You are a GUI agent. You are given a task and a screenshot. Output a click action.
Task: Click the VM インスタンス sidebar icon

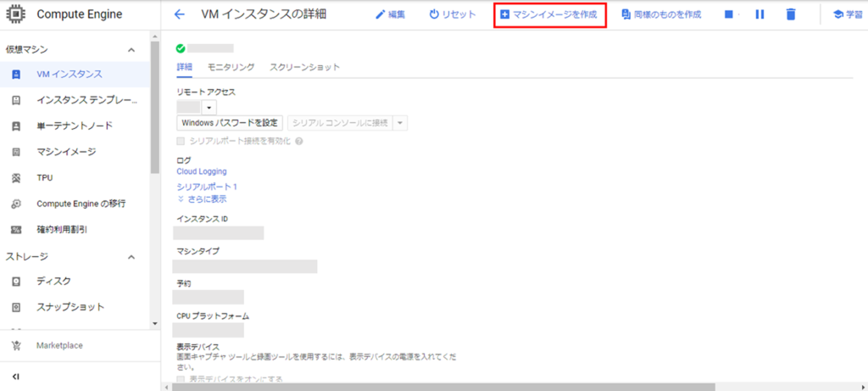pyautogui.click(x=16, y=74)
